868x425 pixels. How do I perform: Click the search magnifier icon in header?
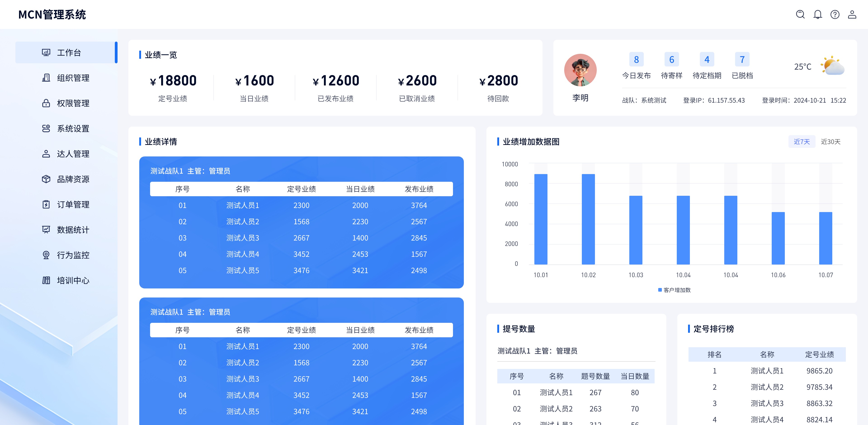point(800,14)
